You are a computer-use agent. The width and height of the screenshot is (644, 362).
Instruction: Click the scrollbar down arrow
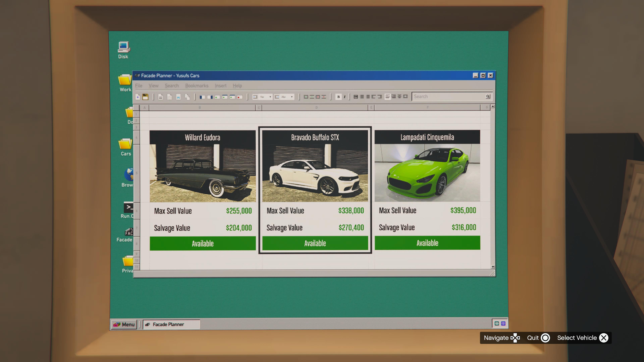click(x=493, y=267)
